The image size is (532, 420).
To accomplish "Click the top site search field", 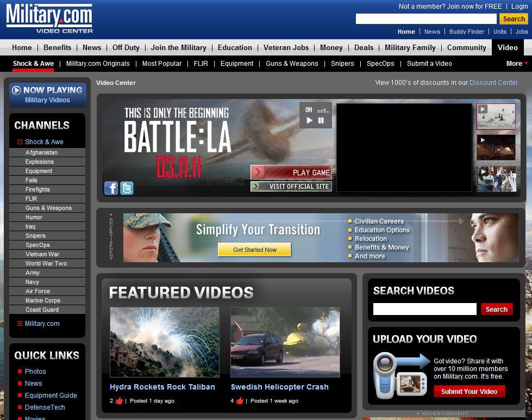I will 426,19.
